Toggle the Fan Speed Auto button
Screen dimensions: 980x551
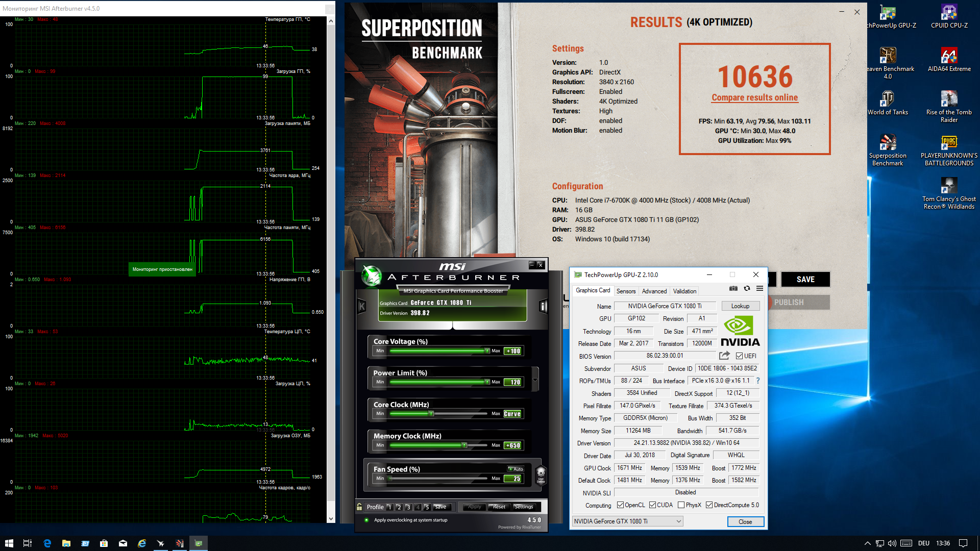(516, 469)
